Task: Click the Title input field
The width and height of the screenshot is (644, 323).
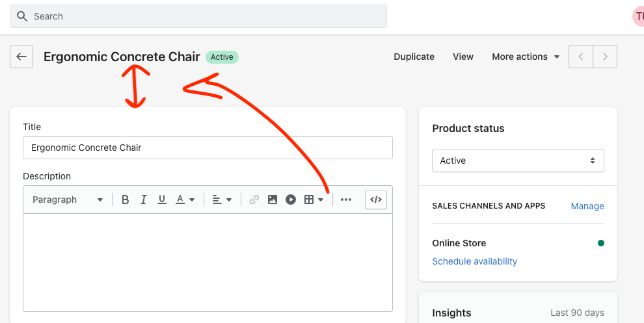Action: tap(208, 148)
